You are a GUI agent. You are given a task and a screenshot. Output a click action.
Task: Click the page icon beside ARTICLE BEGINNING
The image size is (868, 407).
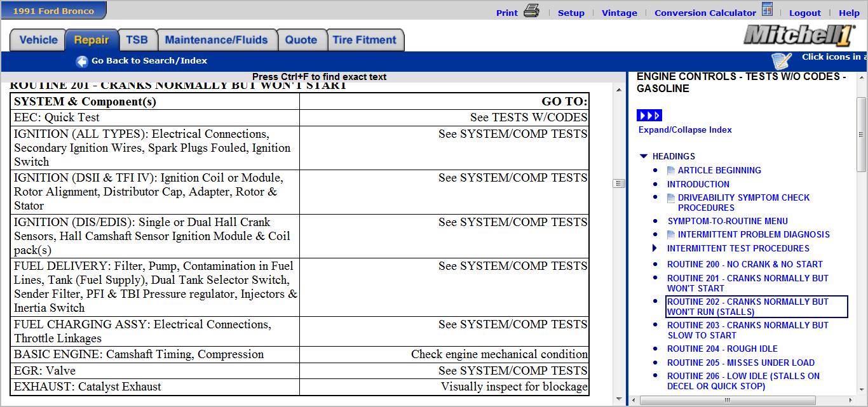[x=671, y=171]
